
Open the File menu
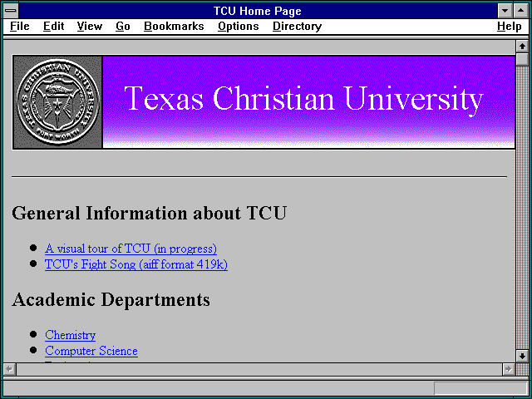pyautogui.click(x=20, y=27)
